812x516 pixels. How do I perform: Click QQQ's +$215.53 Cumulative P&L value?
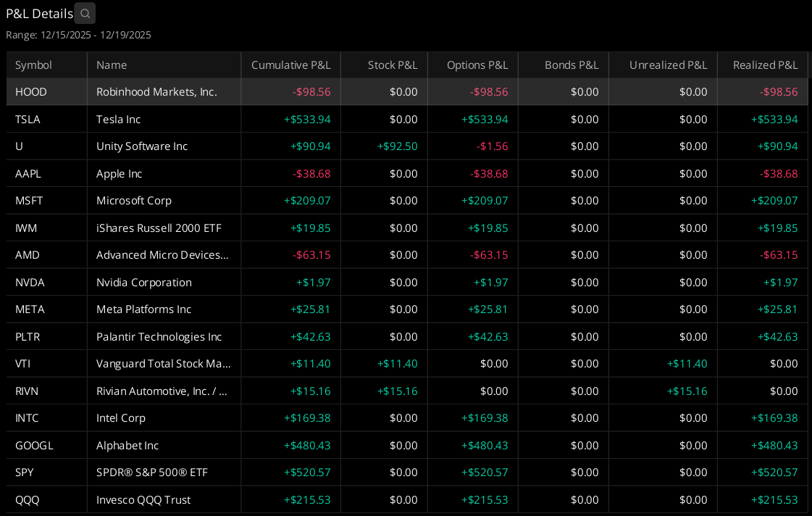point(307,500)
